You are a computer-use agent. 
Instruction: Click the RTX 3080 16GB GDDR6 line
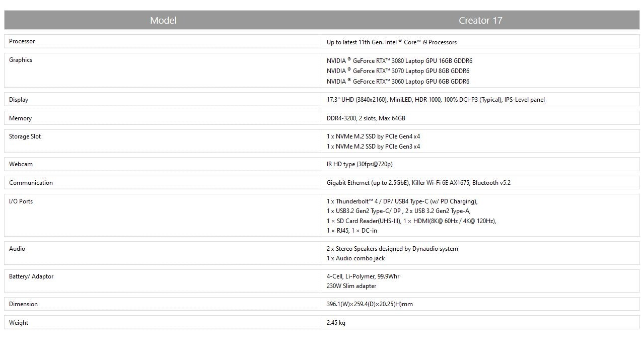click(399, 60)
